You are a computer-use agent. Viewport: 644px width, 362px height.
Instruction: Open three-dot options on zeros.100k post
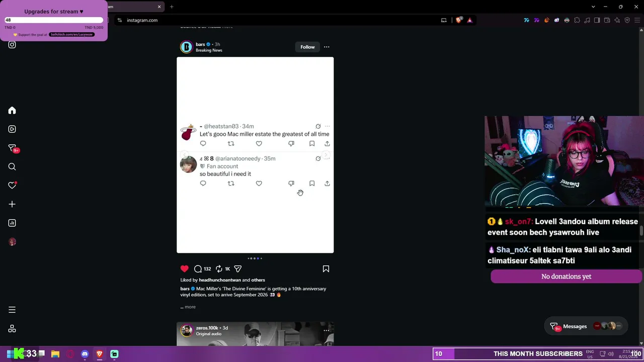tap(327, 330)
